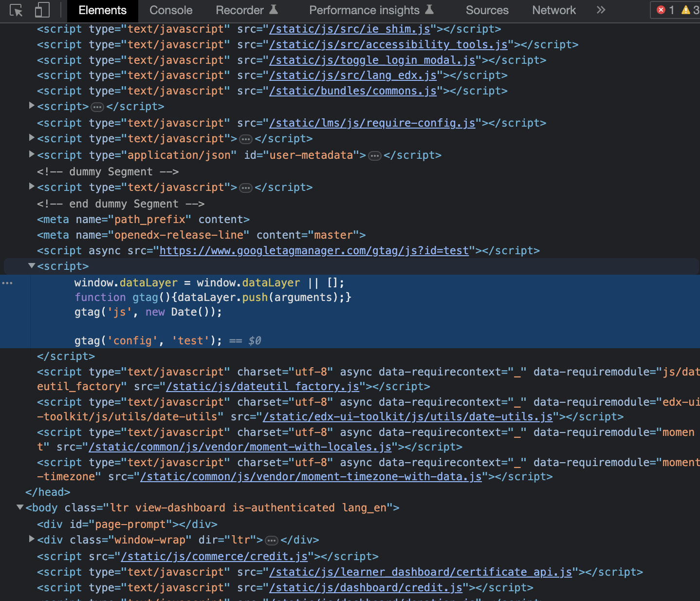Select the inspect element cursor icon
The image size is (700, 601).
16,10
